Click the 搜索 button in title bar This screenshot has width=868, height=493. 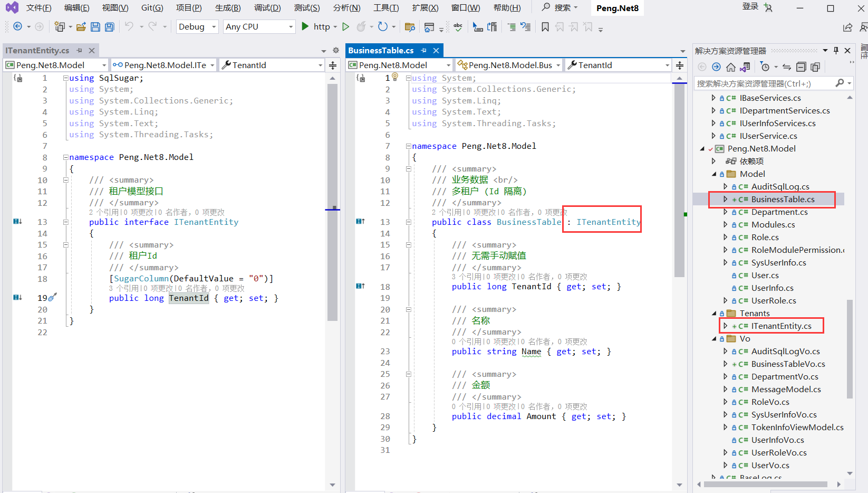point(560,8)
